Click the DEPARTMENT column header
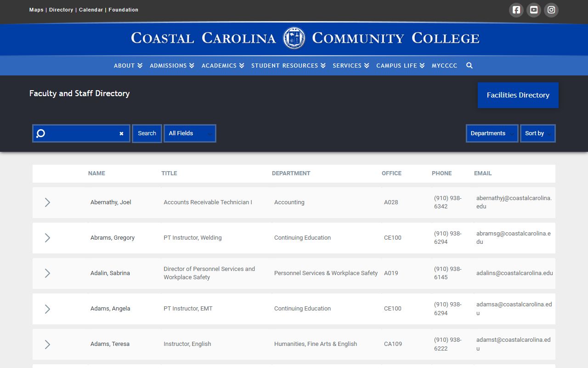 [x=291, y=173]
